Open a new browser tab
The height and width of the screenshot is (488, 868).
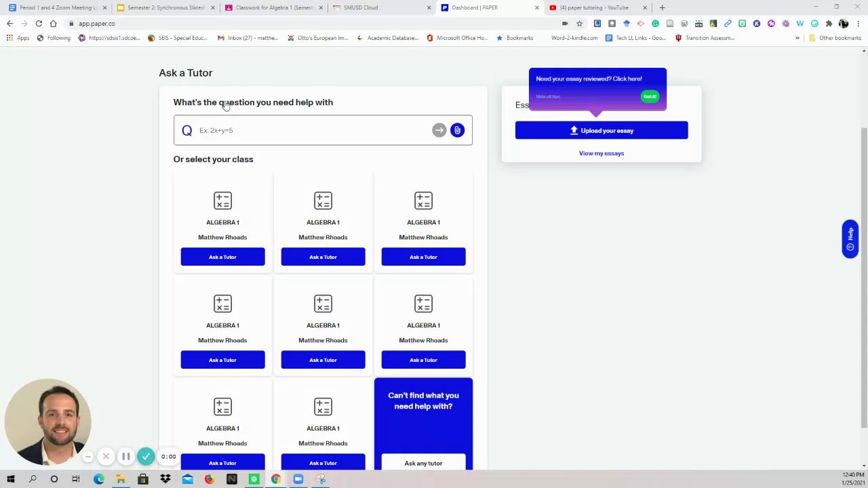tap(662, 7)
